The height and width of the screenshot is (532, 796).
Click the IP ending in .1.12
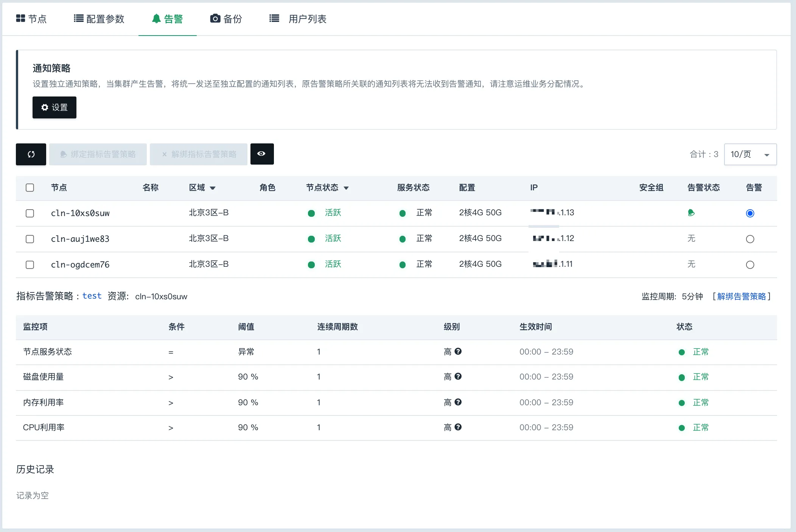coord(553,238)
